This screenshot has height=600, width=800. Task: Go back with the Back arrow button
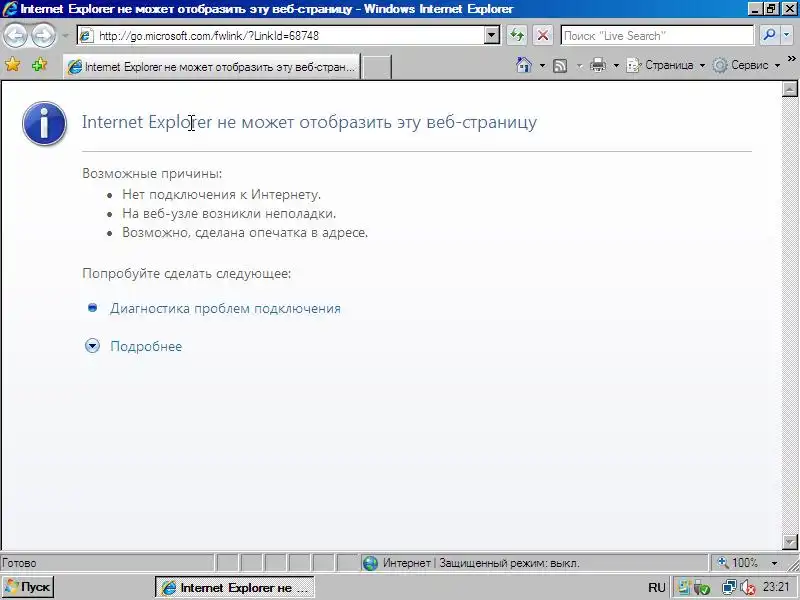[15, 36]
